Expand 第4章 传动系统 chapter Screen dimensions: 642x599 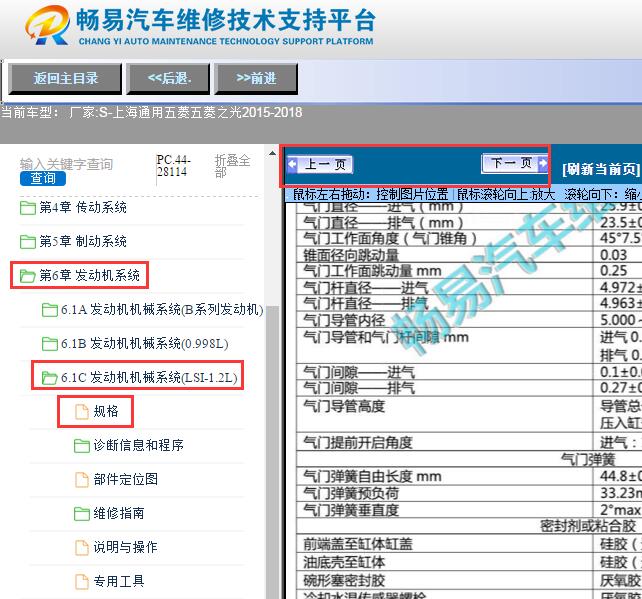(x=83, y=208)
